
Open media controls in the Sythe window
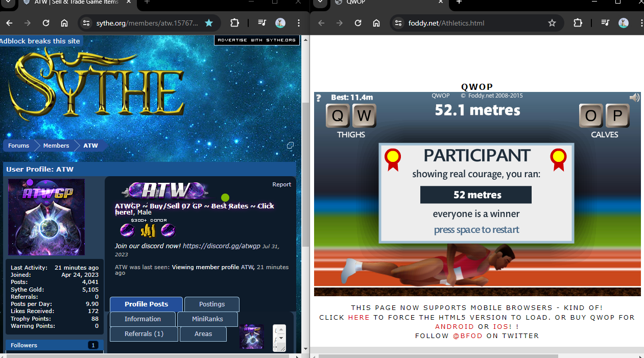click(262, 23)
